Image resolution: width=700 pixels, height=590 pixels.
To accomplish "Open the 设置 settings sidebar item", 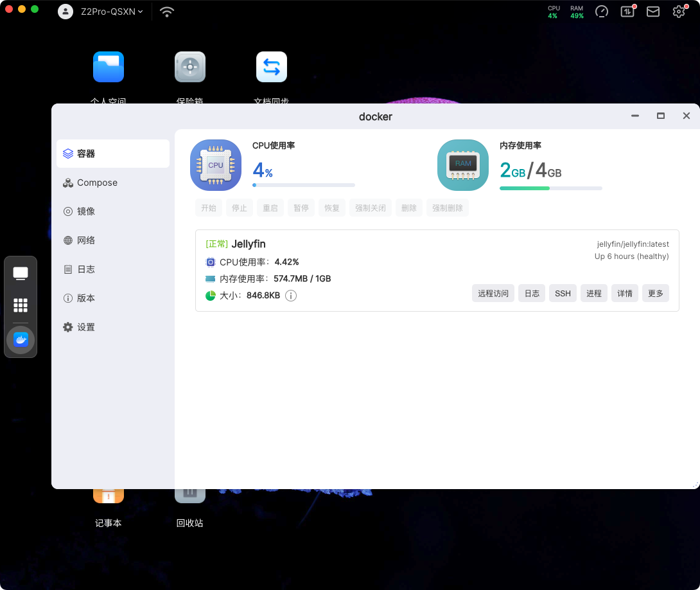I will pos(86,327).
